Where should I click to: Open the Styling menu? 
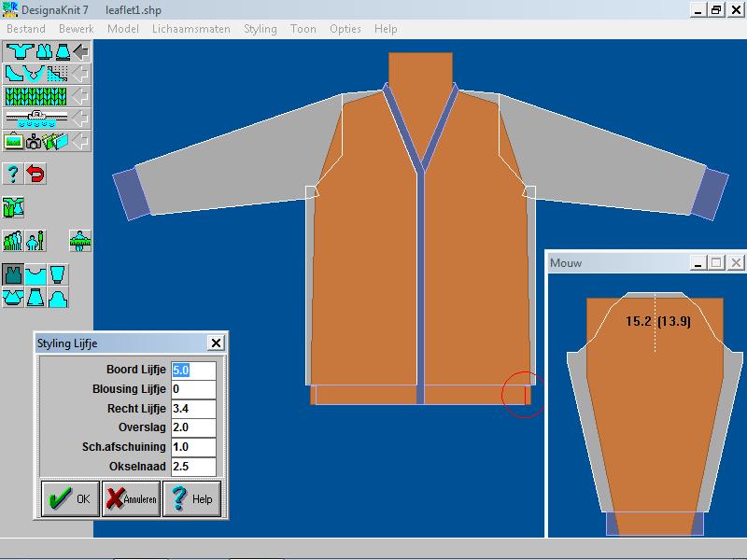point(261,29)
